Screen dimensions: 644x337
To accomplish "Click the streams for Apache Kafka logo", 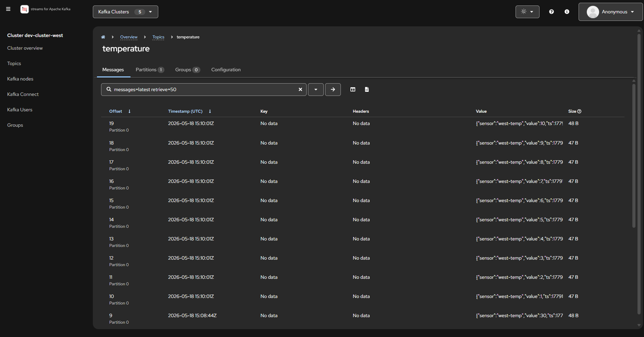I will (45, 9).
